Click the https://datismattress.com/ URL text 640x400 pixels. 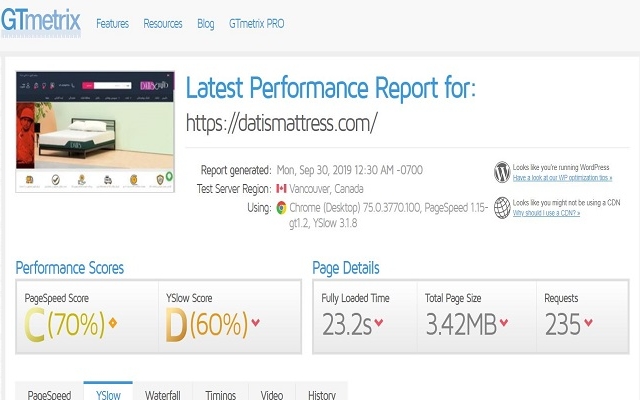[282, 122]
